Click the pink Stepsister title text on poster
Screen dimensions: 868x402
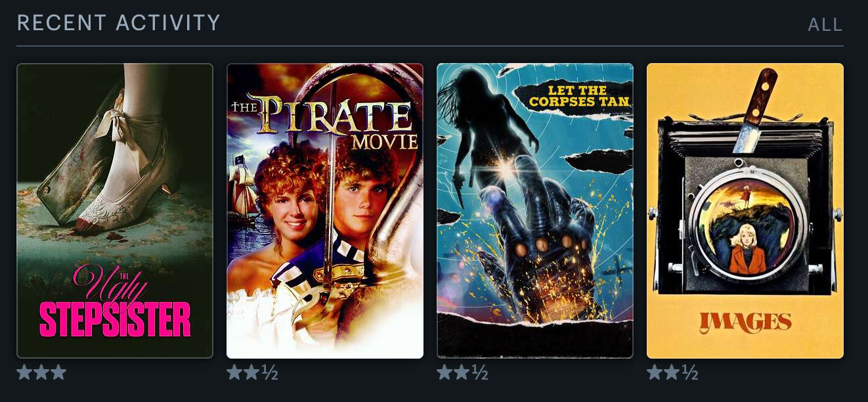point(115,320)
